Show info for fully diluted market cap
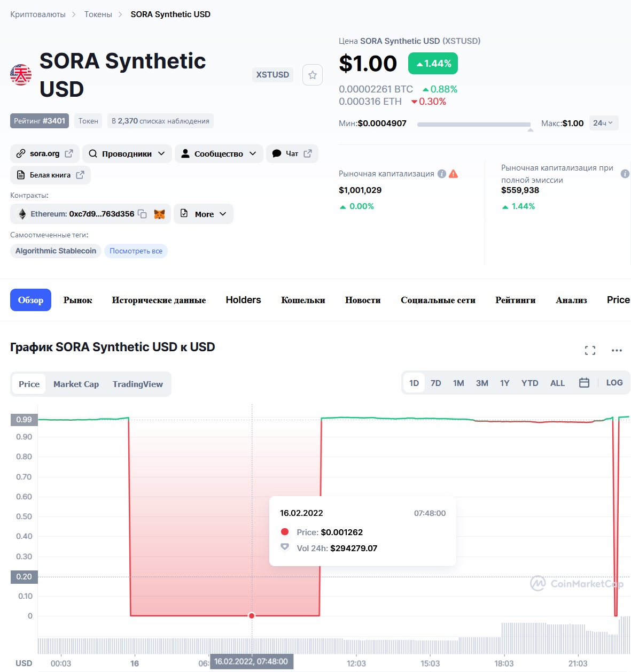The width and height of the screenshot is (631, 672). click(625, 174)
